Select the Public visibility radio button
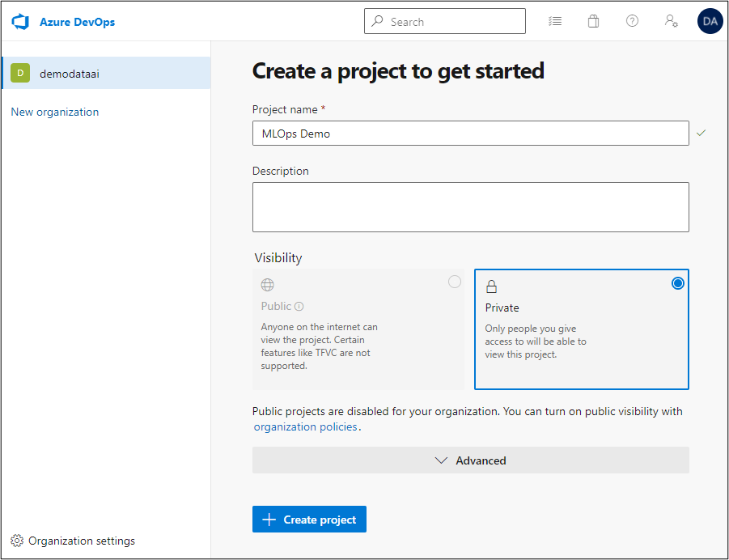The height and width of the screenshot is (560, 729). (454, 282)
